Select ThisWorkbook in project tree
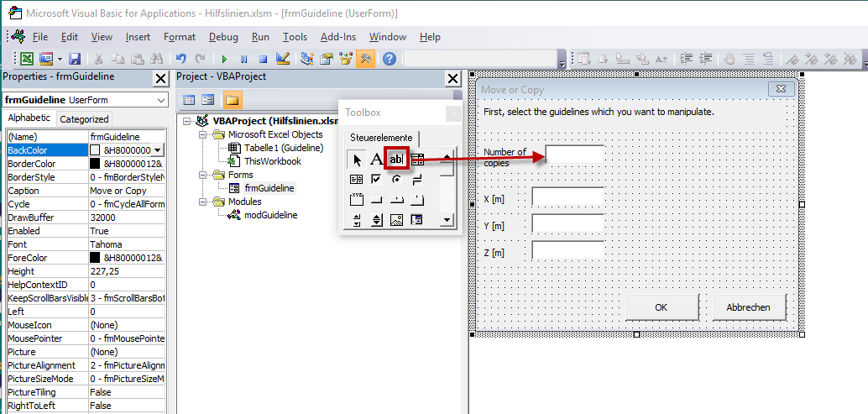Screen dimensions: 868x414 tap(273, 161)
